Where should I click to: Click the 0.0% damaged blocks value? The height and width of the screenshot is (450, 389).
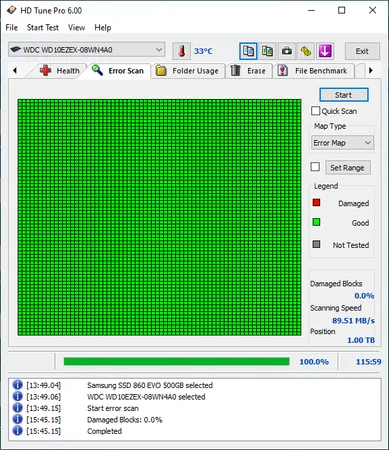click(x=364, y=296)
